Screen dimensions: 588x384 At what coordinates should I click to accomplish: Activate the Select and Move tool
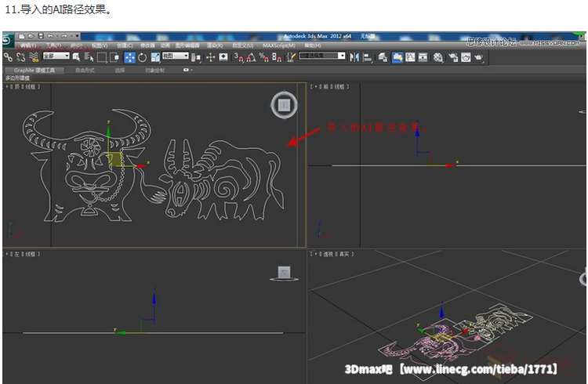tap(129, 57)
